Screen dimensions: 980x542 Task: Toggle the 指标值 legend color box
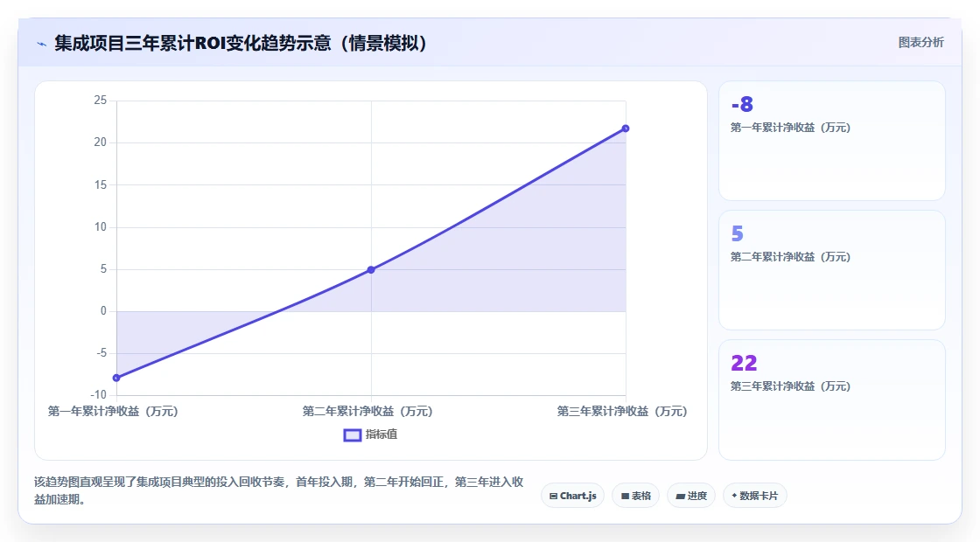[353, 435]
